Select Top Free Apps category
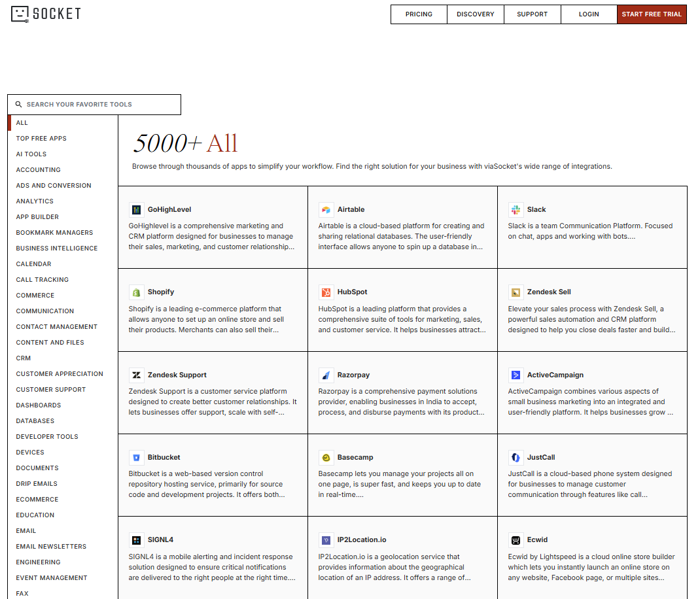This screenshot has height=599, width=700. pyautogui.click(x=63, y=139)
